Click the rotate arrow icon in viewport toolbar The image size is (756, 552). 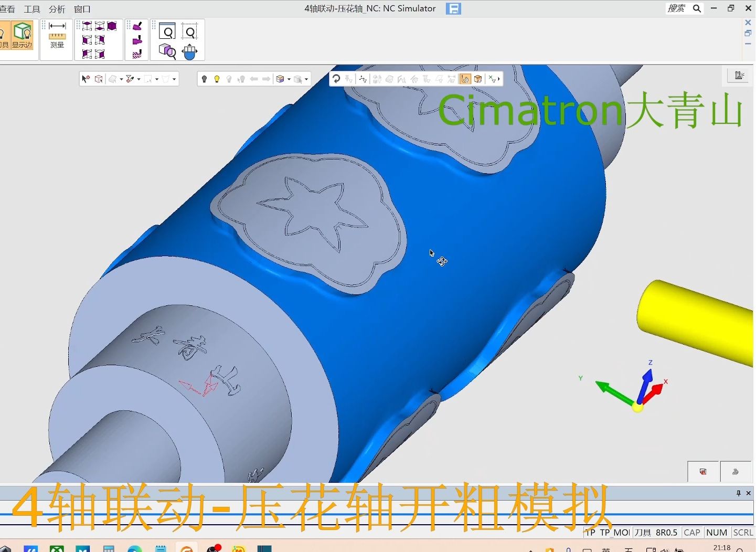pyautogui.click(x=336, y=79)
